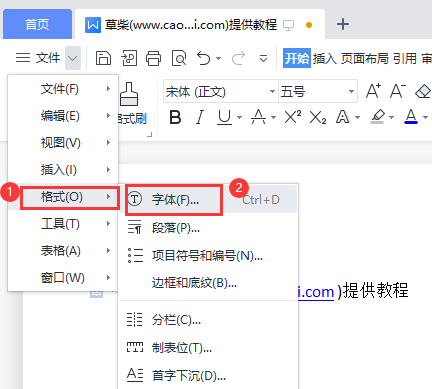Open font color dropdown arrow
432x389 pixels.
click(425, 117)
